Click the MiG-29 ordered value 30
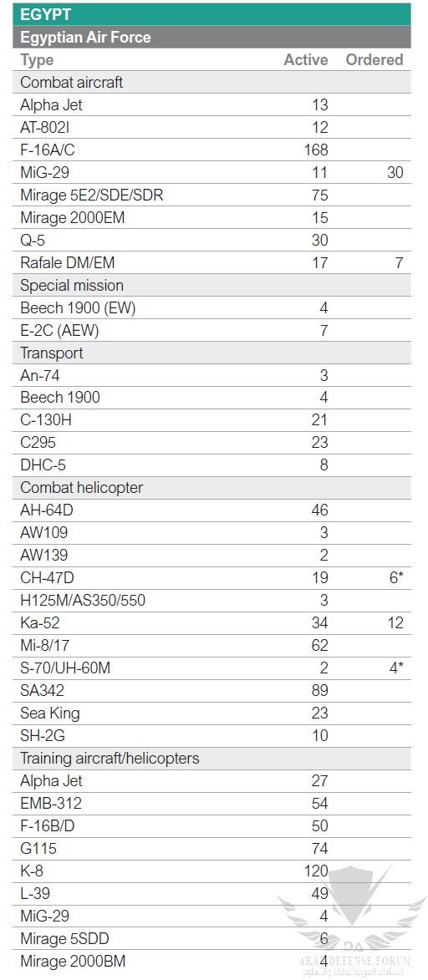This screenshot has height=980, width=428. pyautogui.click(x=395, y=173)
